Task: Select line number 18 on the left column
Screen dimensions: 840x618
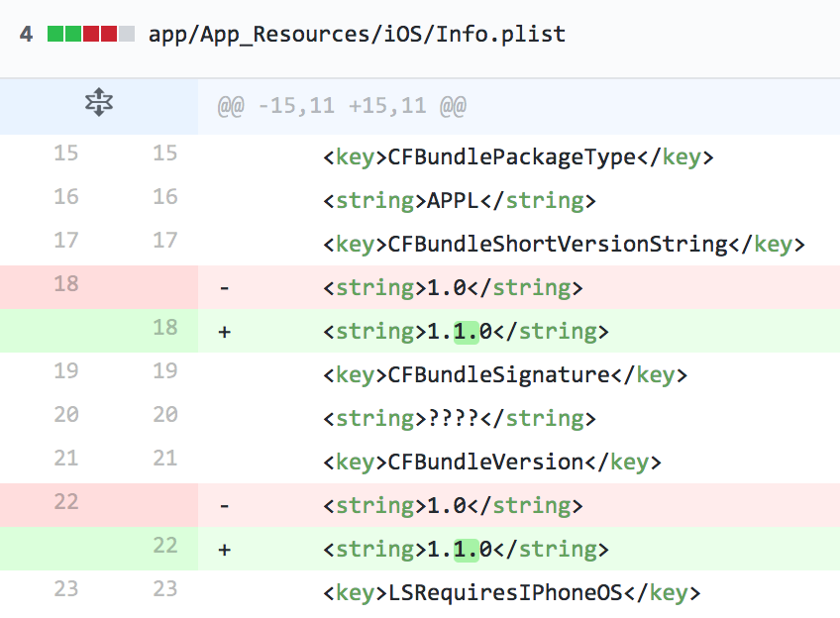Action: click(x=64, y=287)
